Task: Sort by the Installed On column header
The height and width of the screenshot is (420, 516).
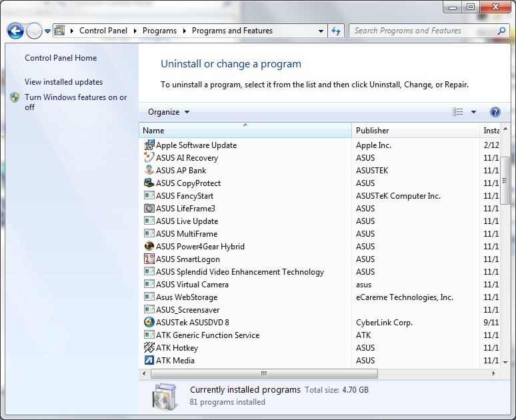Action: click(x=490, y=131)
